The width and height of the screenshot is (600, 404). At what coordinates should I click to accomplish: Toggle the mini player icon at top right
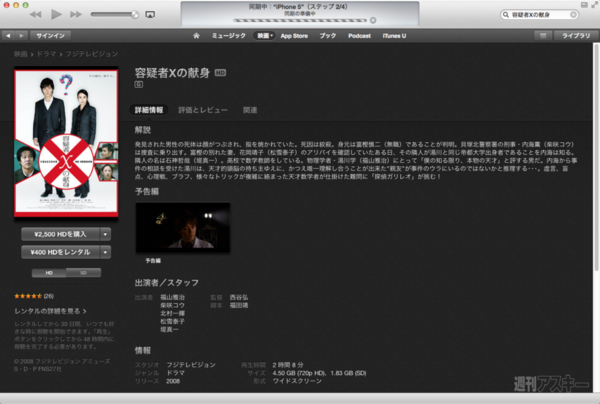(x=584, y=5)
